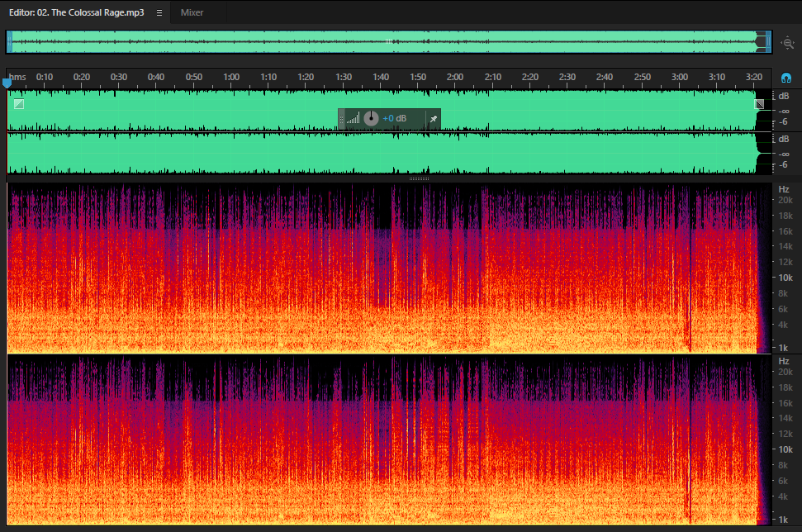Toggle the blue snapping magnet icon

coord(786,78)
